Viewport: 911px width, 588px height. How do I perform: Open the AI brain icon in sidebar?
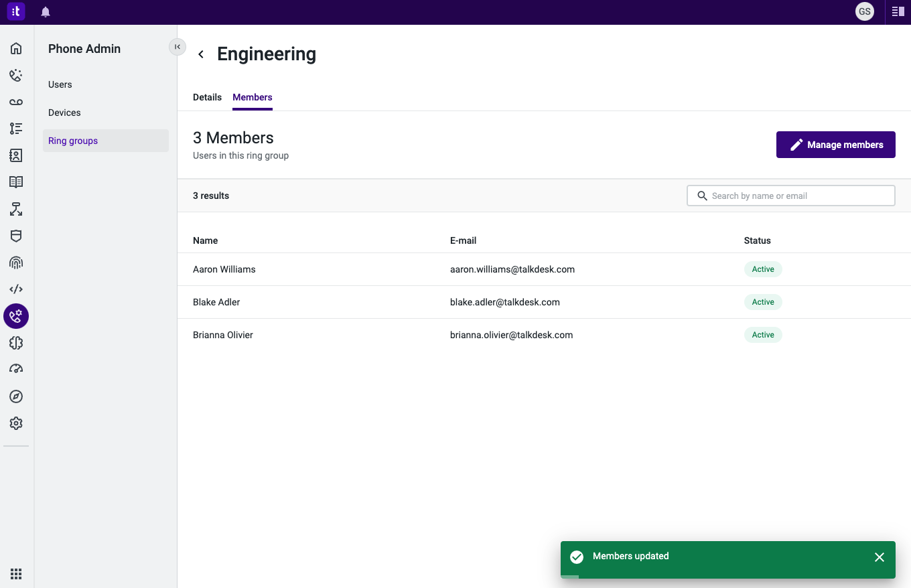[16, 343]
